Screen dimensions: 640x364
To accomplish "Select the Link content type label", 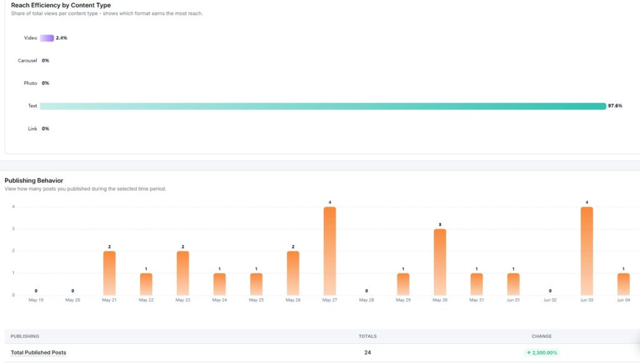I will 32,129.
